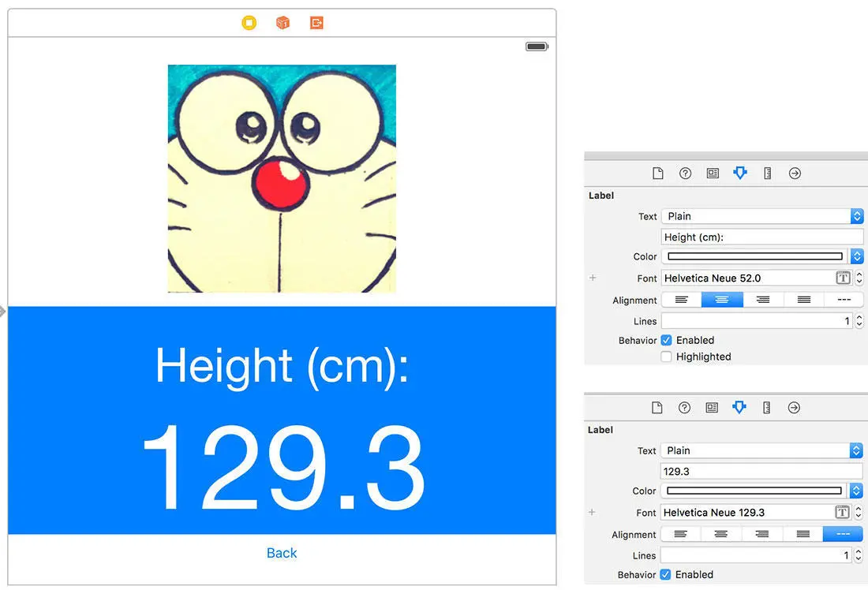Set left alignment in upper Label panel
Screen dimensions: 868x590
682,300
